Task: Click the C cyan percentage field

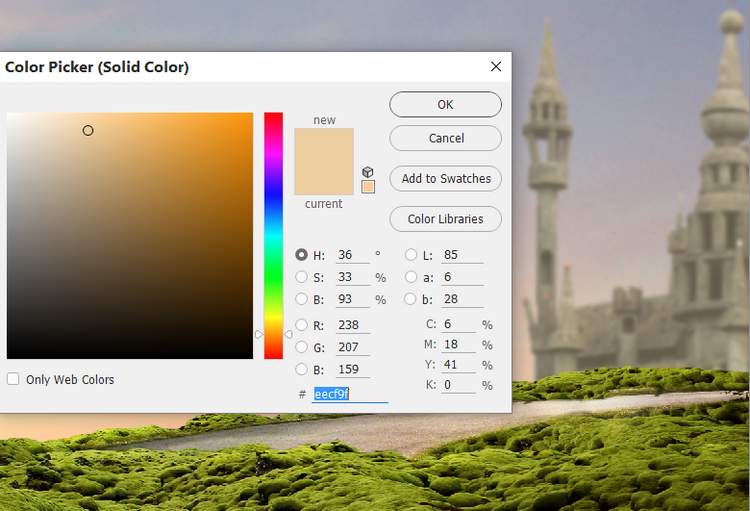Action: point(462,325)
